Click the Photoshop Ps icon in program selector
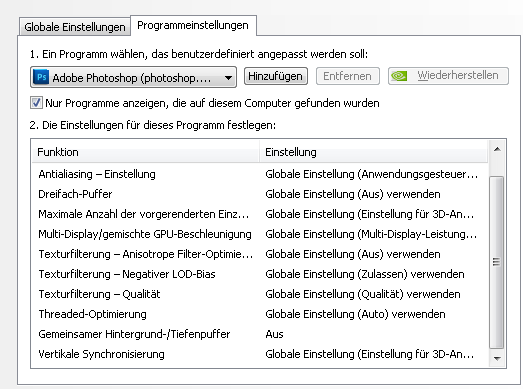 (41, 77)
